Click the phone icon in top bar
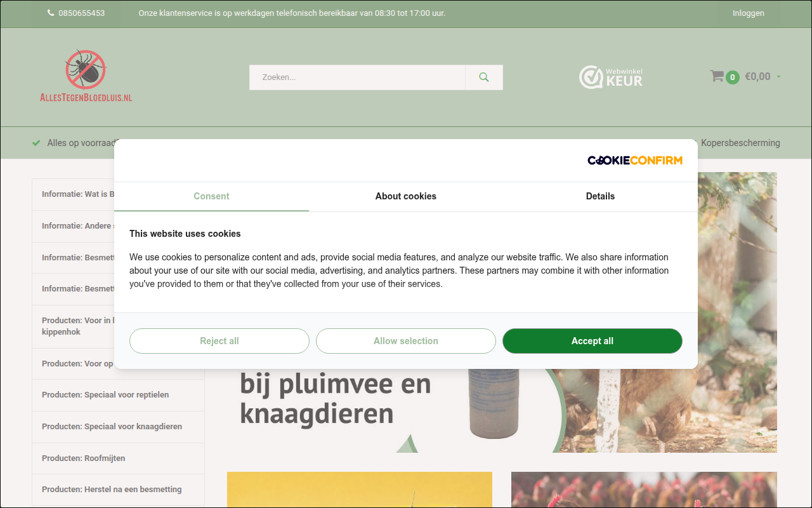This screenshot has width=812, height=508. point(51,13)
